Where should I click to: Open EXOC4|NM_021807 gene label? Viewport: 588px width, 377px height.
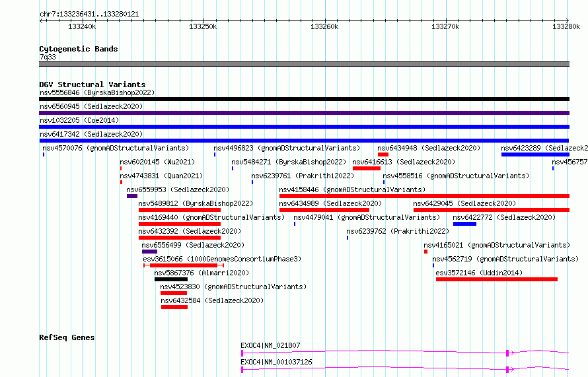coord(270,345)
